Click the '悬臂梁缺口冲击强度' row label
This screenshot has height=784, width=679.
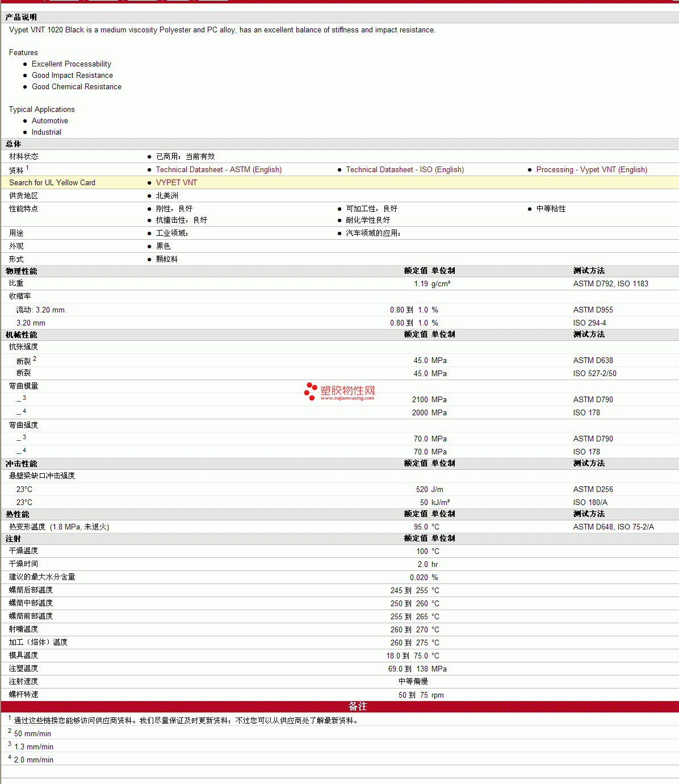coord(42,476)
